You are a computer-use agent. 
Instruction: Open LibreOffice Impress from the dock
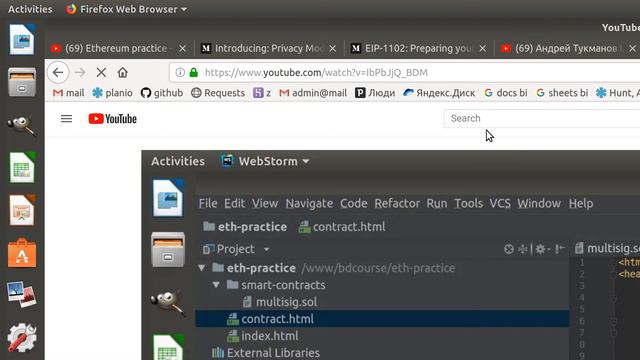coord(22,210)
